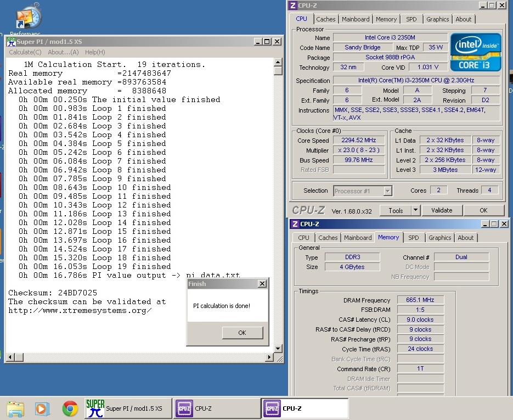Screen dimensions: 513x420
Task: Click the DRAM Frequency value 665.1 MHz
Action: click(420, 300)
